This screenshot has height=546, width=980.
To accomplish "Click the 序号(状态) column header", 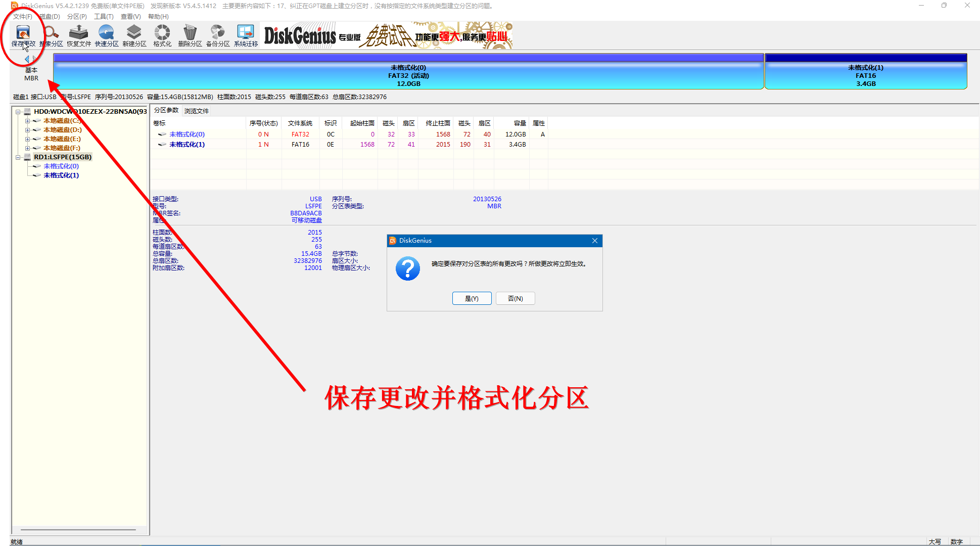I will pos(263,123).
